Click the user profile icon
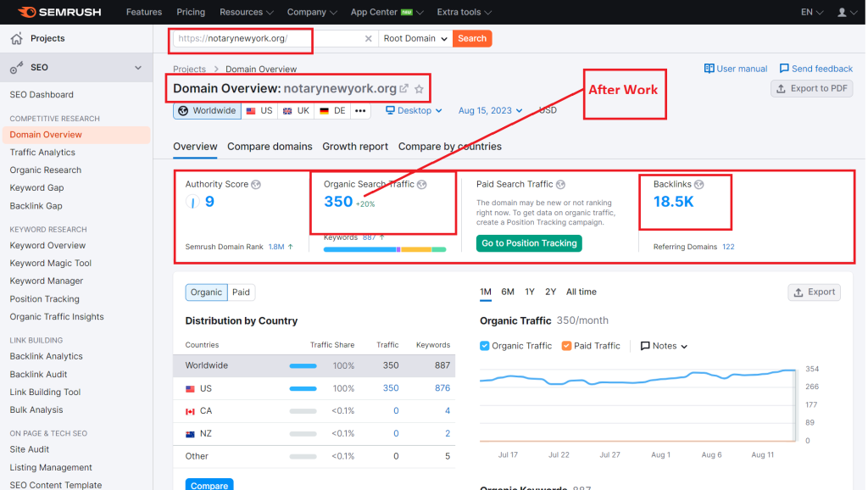 [x=842, y=12]
